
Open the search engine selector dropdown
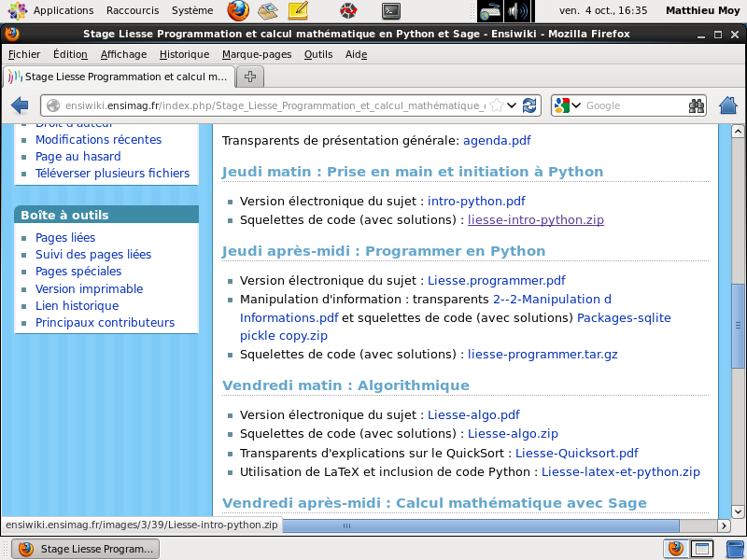coord(576,105)
